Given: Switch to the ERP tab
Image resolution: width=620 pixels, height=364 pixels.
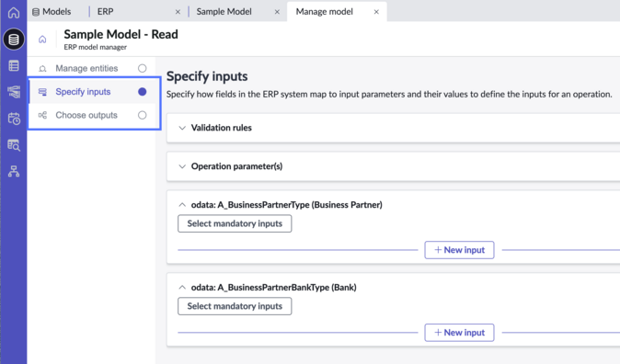Looking at the screenshot, I should tap(105, 12).
